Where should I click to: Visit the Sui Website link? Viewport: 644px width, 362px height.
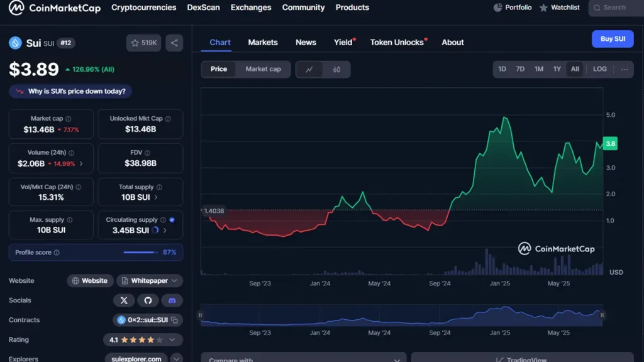(90, 281)
